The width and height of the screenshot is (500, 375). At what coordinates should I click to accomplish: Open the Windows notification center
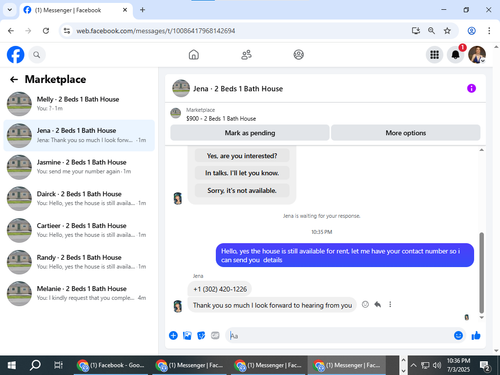(484, 366)
